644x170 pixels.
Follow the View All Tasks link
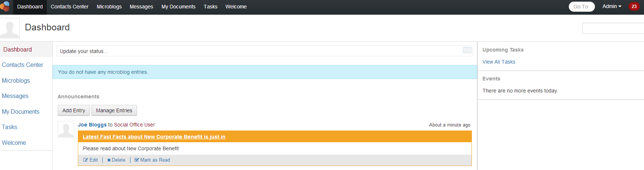pos(499,62)
